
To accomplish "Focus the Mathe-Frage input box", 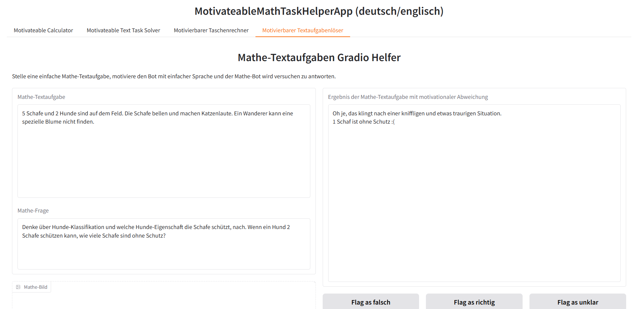I will (x=164, y=244).
